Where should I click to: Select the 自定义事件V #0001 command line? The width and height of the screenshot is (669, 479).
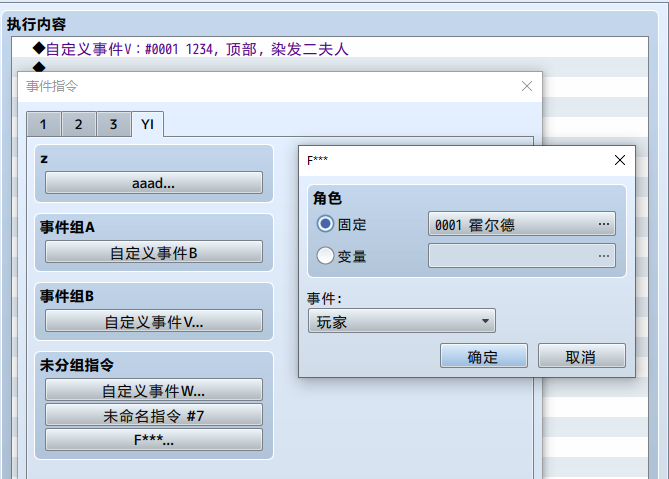coord(330,49)
